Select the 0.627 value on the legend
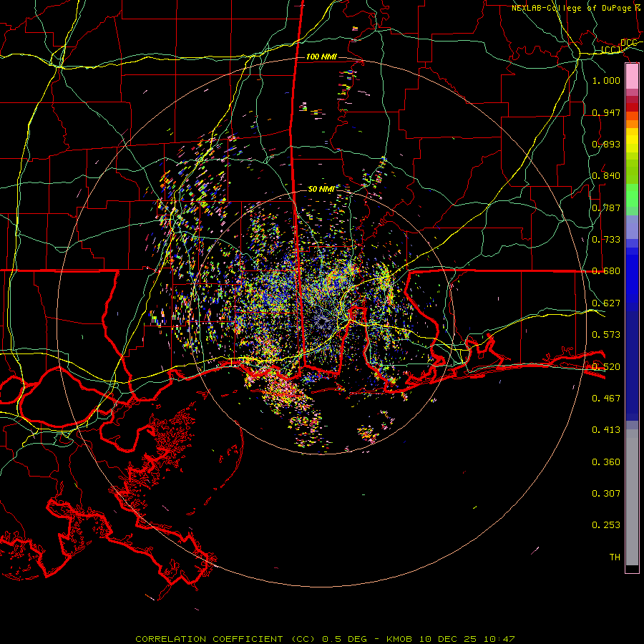644x644 pixels. [x=606, y=303]
